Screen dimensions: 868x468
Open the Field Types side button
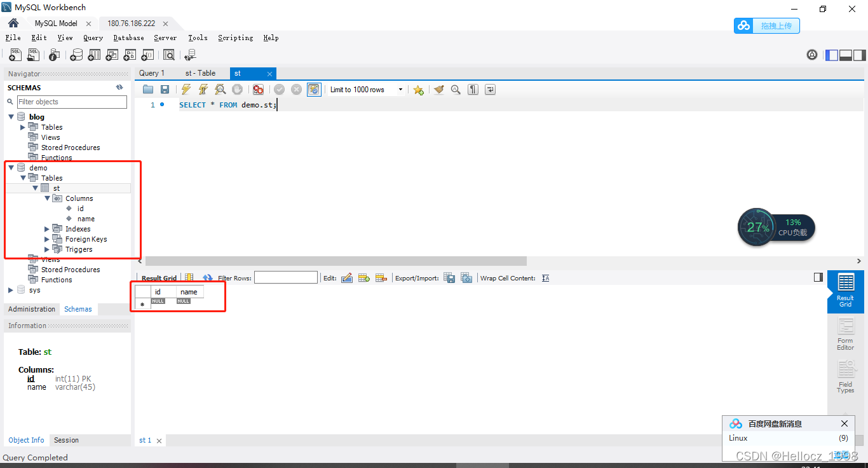(x=845, y=377)
